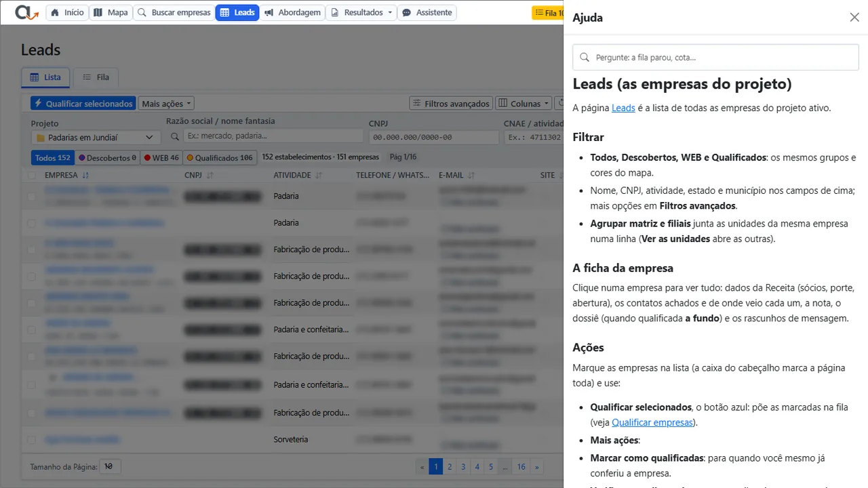Filter by WEB 46
The height and width of the screenshot is (488, 868).
point(161,158)
